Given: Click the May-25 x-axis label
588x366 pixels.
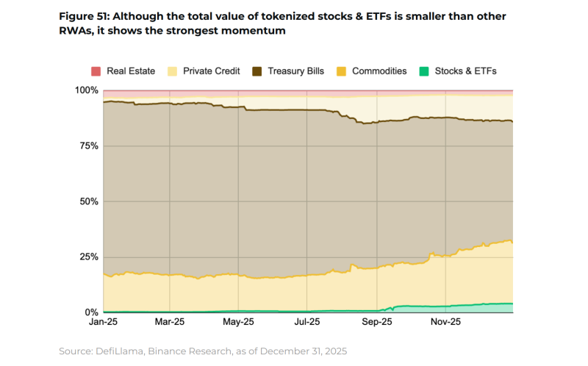Looking at the screenshot, I should tap(238, 322).
